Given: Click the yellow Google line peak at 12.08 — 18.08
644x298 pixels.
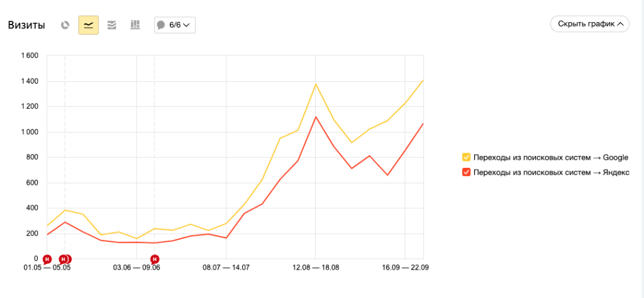Looking at the screenshot, I should coord(316,84).
